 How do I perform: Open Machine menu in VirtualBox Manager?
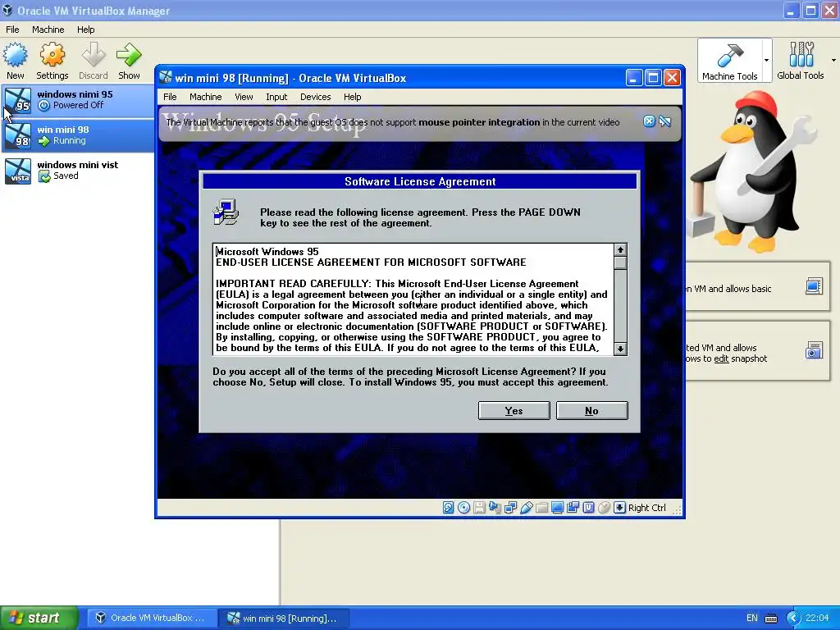click(48, 30)
